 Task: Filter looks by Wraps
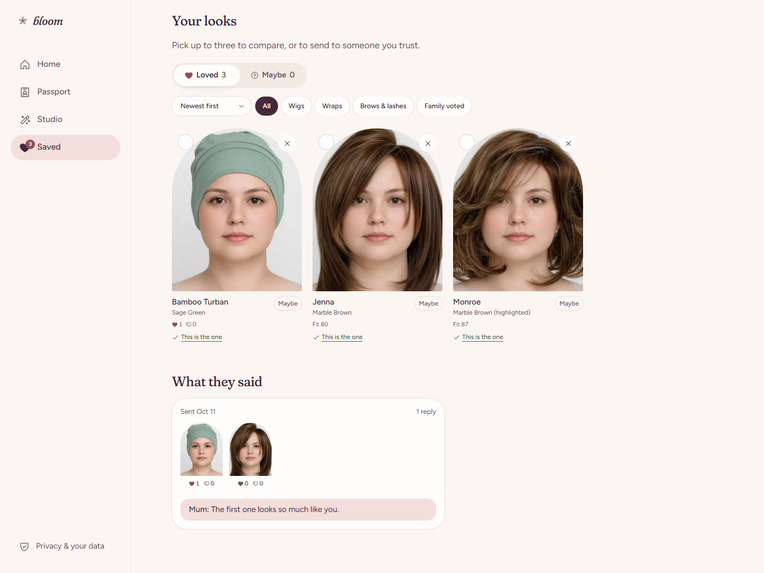point(332,106)
